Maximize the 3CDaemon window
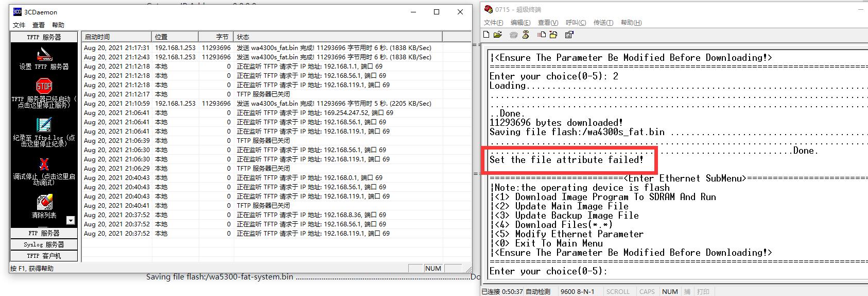 pos(437,12)
